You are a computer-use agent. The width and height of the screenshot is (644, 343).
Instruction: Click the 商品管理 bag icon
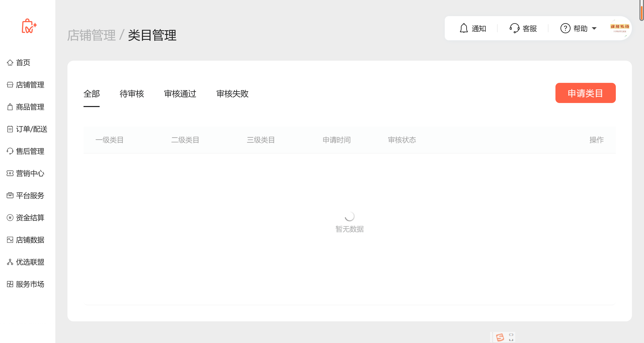(x=10, y=107)
